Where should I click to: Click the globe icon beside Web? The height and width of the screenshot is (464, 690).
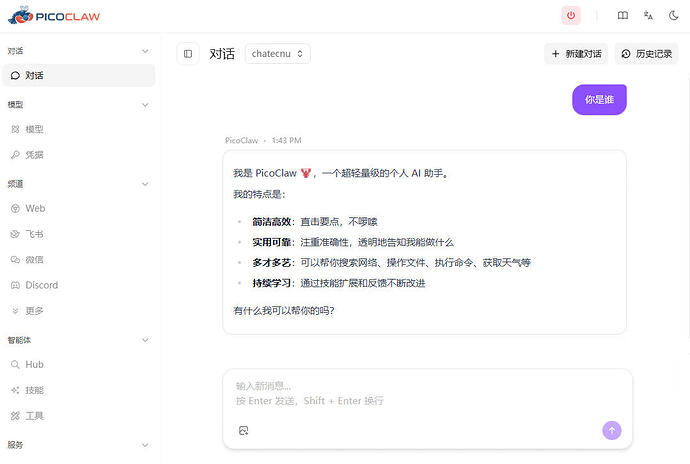click(15, 208)
